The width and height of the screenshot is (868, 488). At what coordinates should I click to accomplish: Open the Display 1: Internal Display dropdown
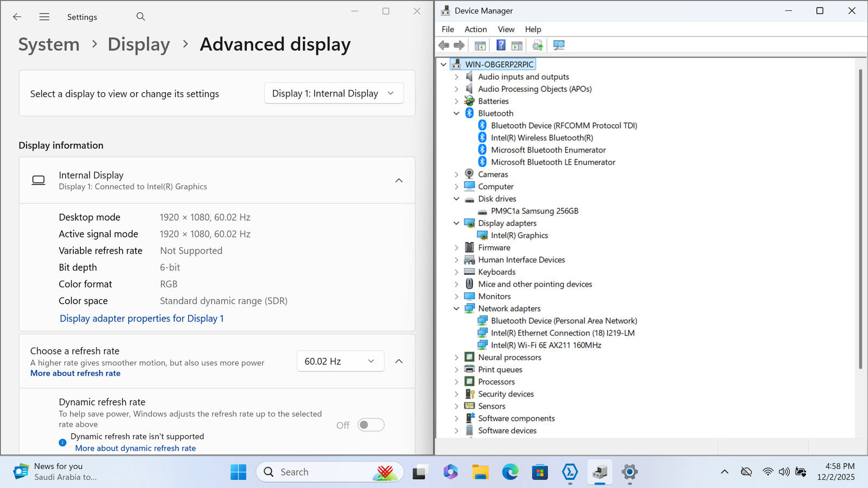coord(334,93)
